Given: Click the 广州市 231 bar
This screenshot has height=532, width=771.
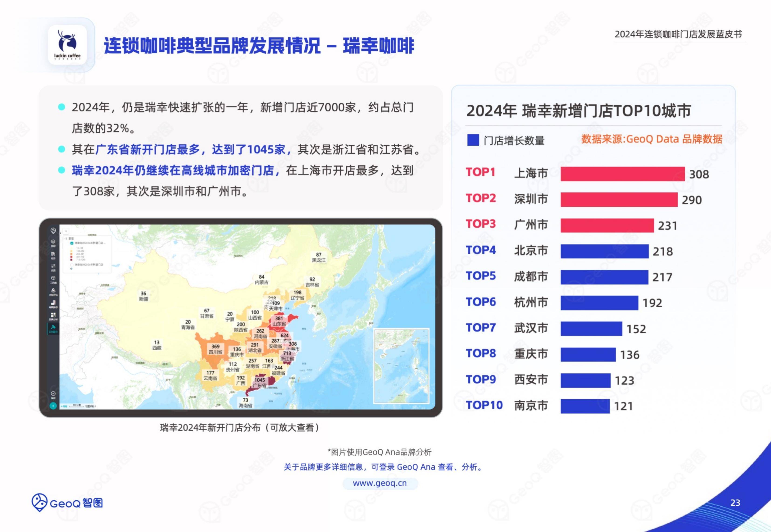Looking at the screenshot, I should 607,225.
